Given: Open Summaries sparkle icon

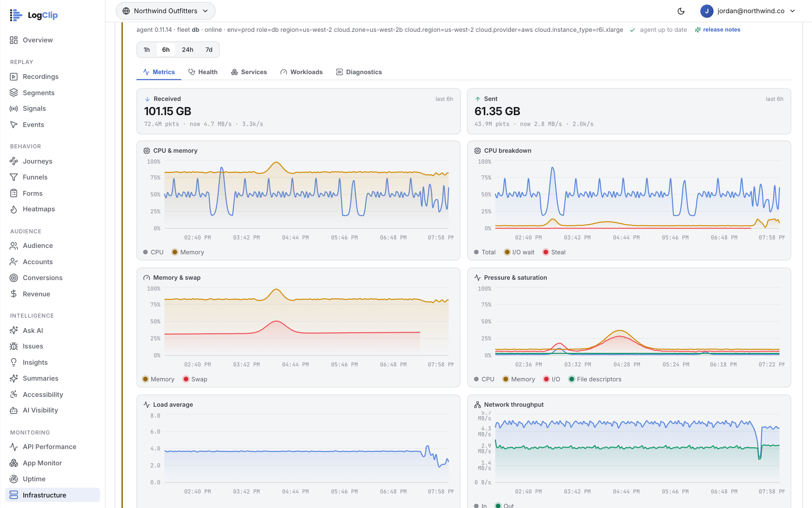Looking at the screenshot, I should tap(14, 378).
